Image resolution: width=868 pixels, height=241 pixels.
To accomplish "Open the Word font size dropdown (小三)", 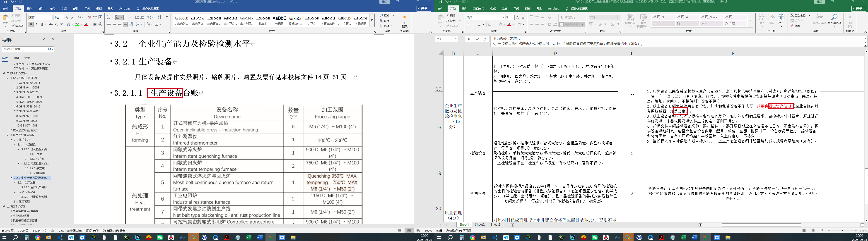I will click(x=62, y=17).
